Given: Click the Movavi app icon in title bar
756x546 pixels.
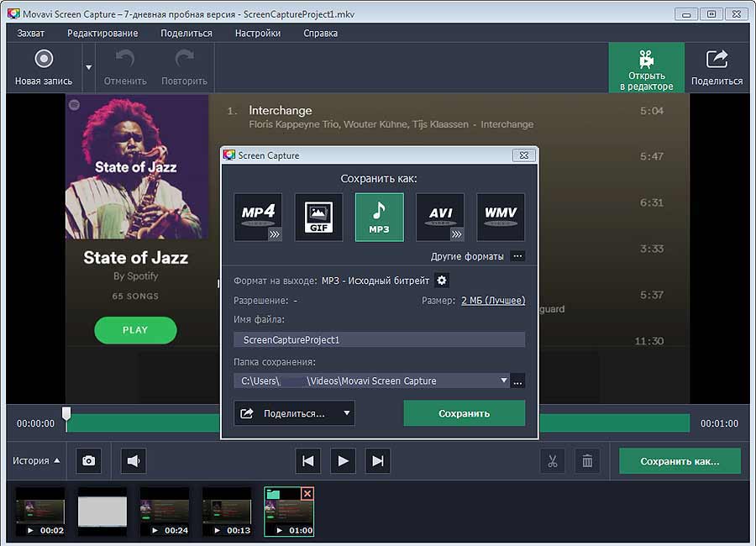Looking at the screenshot, I should coord(13,13).
